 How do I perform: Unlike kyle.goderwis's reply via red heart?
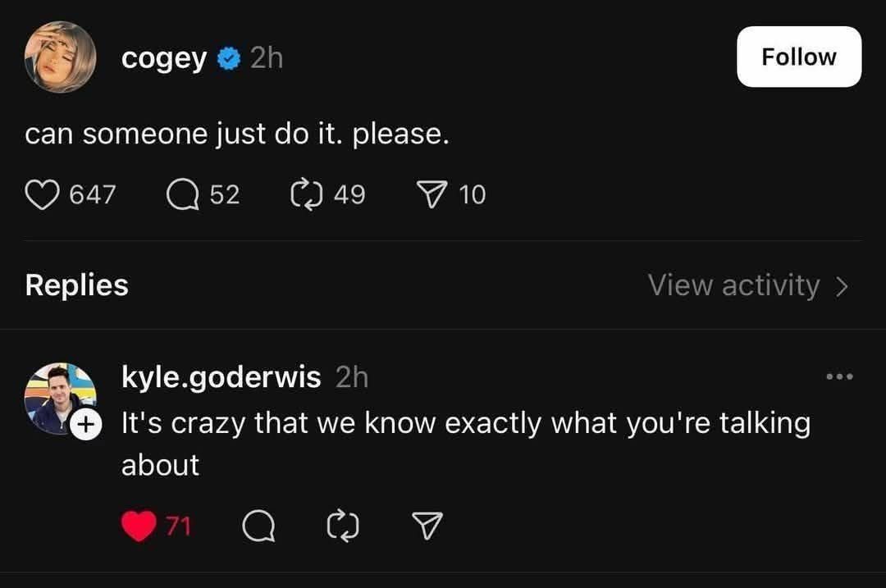139,526
